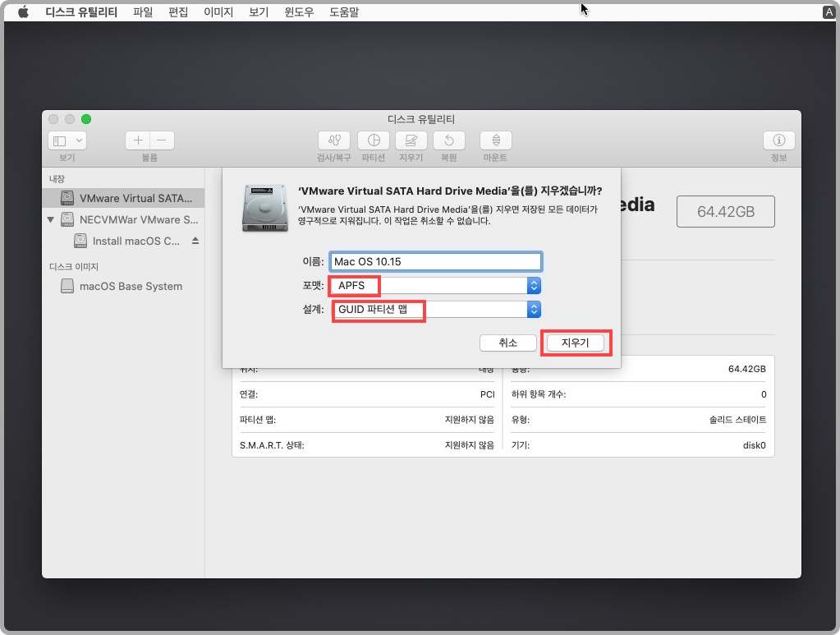Image resolution: width=840 pixels, height=635 pixels.
Task: Run the 검사/복구 first aid tool
Action: pos(333,140)
